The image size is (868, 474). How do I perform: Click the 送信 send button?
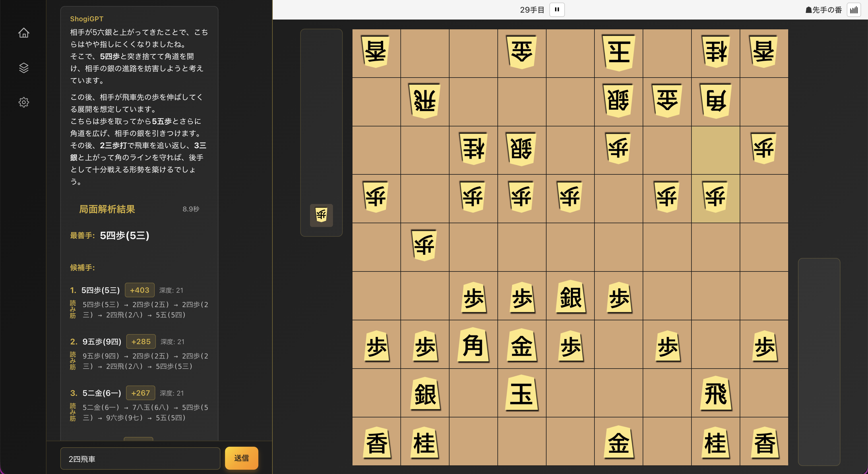click(241, 458)
